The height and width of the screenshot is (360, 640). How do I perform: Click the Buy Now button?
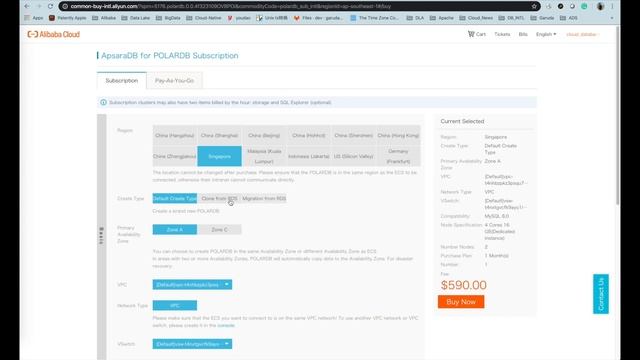(x=461, y=302)
